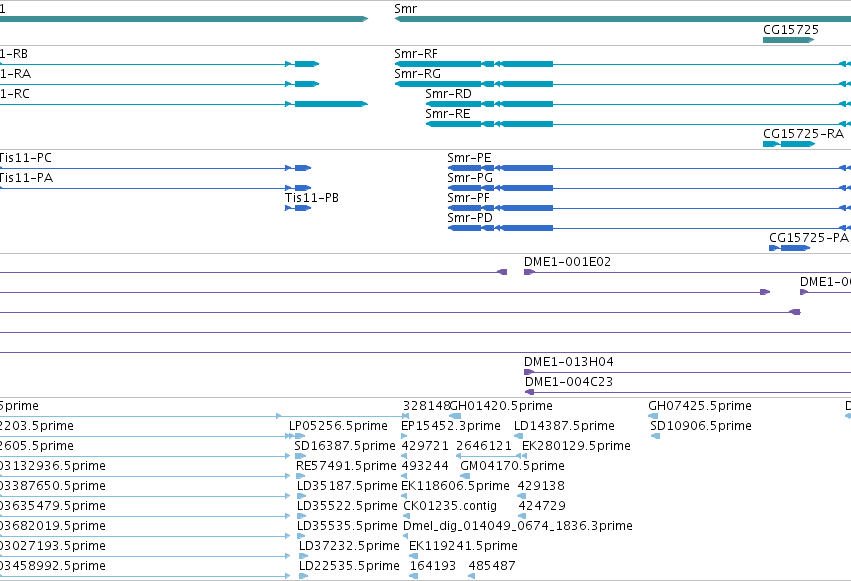Click the 2203.5prime EST label
This screenshot has width=851, height=581.
(x=37, y=426)
